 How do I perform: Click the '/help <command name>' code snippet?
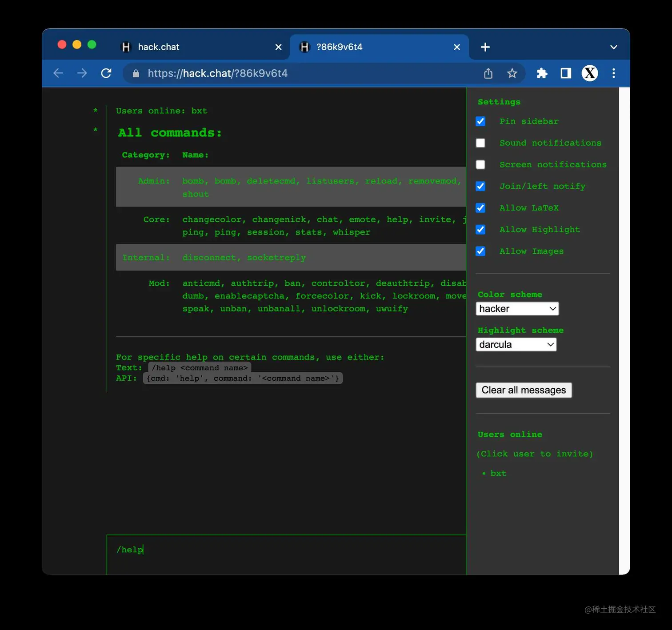click(x=200, y=368)
